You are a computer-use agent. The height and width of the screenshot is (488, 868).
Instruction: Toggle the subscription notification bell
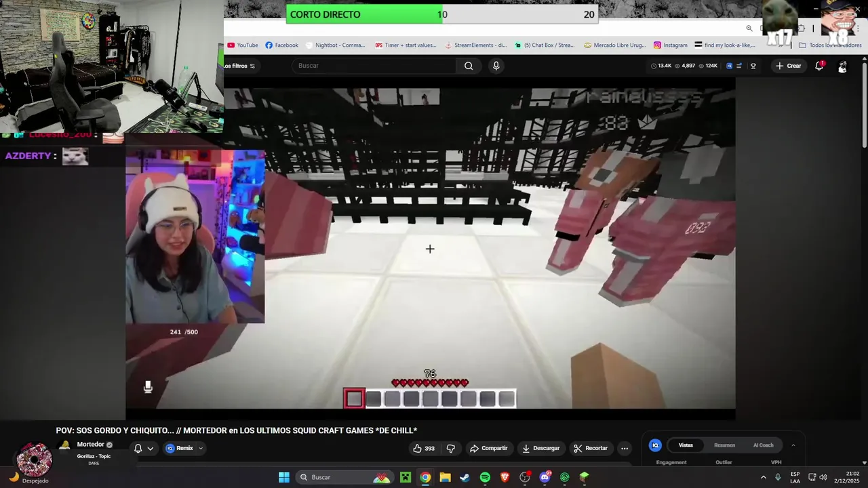[138, 448]
